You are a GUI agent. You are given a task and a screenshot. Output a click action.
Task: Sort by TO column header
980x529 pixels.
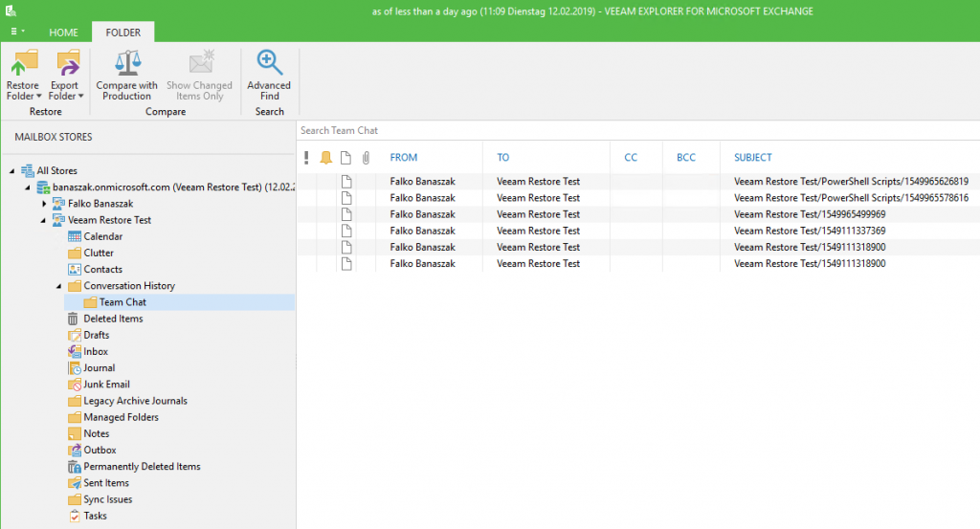coord(503,158)
